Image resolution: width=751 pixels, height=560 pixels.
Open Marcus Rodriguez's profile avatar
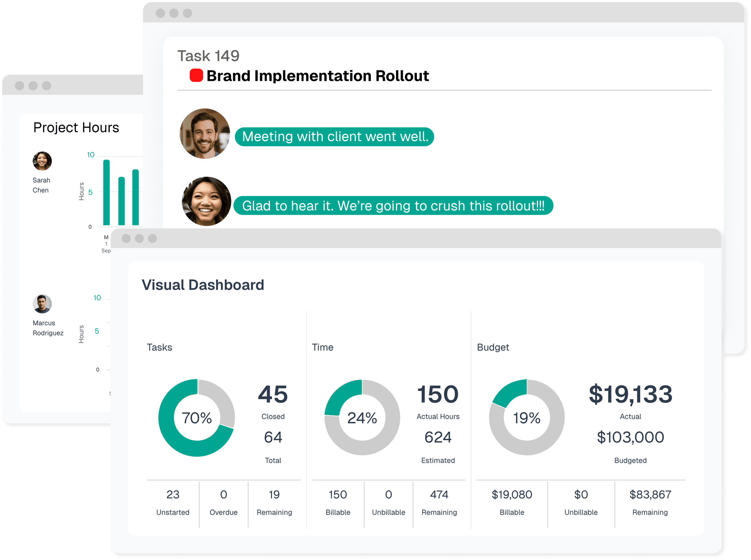pyautogui.click(x=42, y=304)
